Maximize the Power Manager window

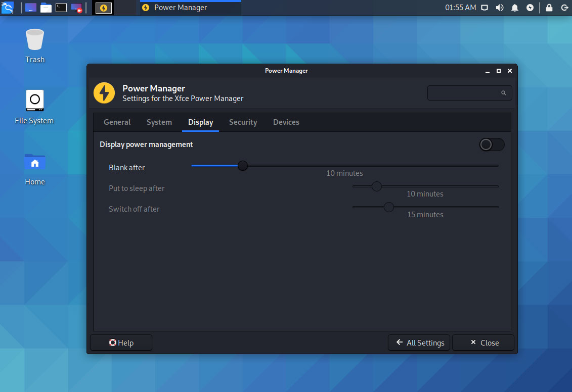pyautogui.click(x=499, y=71)
